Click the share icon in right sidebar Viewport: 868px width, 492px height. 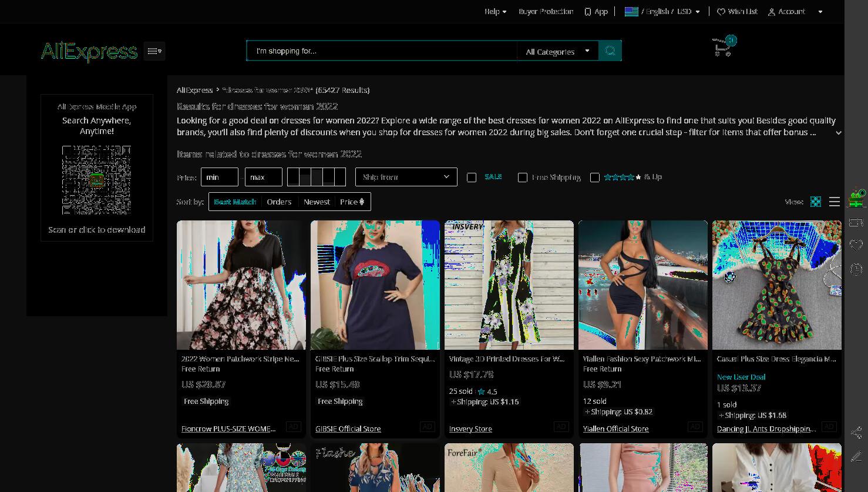(x=856, y=433)
